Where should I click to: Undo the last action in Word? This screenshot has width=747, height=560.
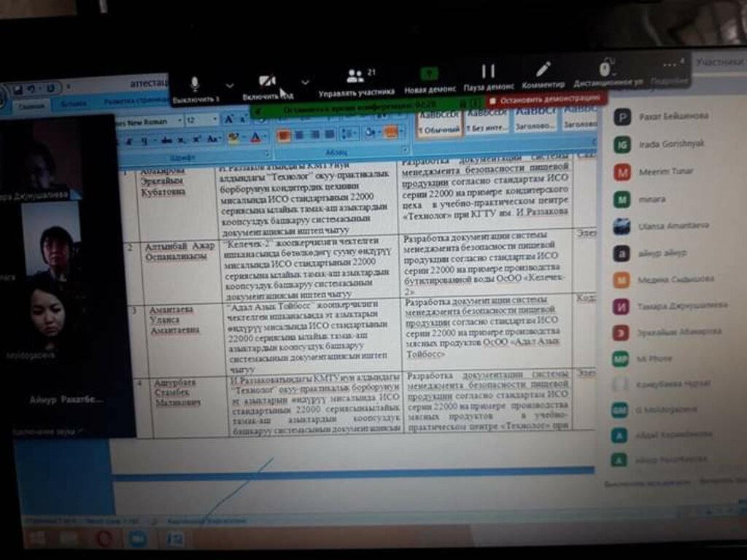point(31,88)
